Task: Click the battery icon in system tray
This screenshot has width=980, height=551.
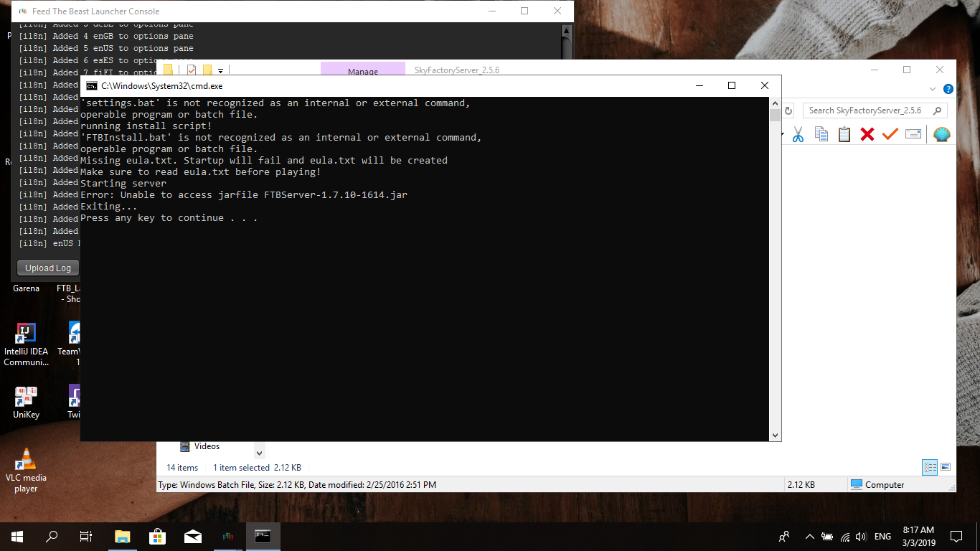Action: [x=827, y=537]
